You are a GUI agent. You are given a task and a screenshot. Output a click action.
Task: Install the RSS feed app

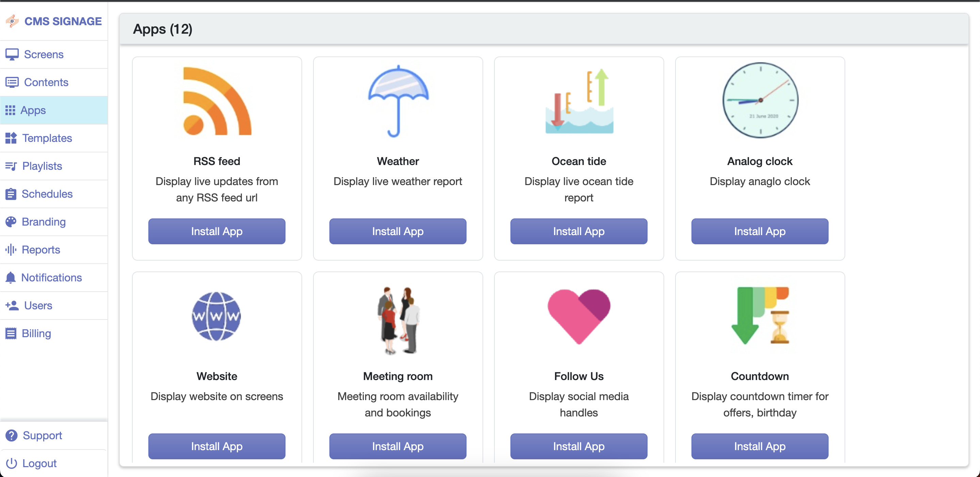[x=216, y=231]
